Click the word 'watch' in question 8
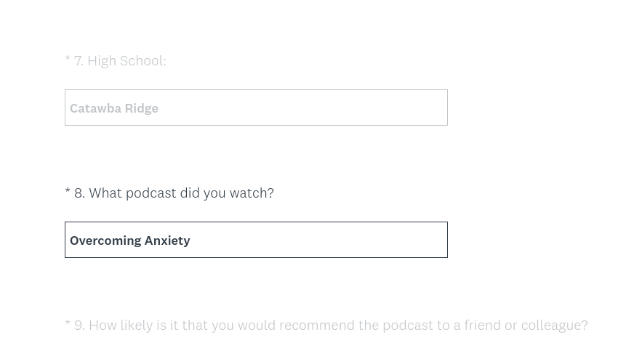The height and width of the screenshot is (364, 642). (x=249, y=193)
